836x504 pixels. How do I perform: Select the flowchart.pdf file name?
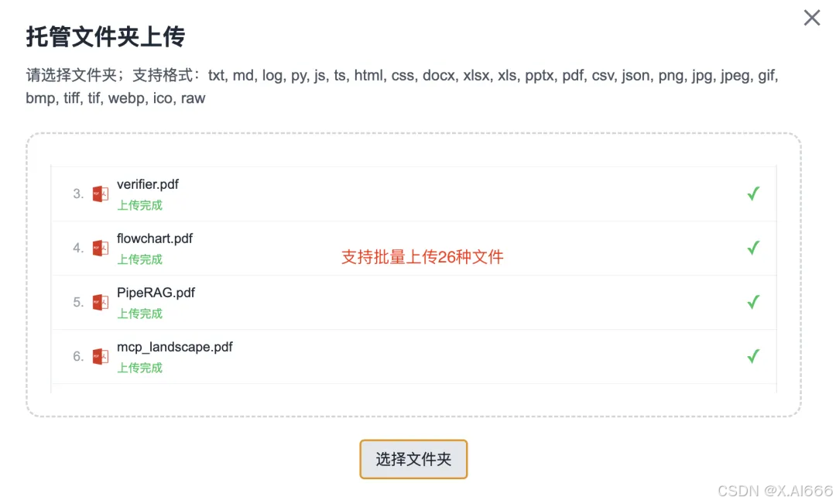click(x=155, y=238)
